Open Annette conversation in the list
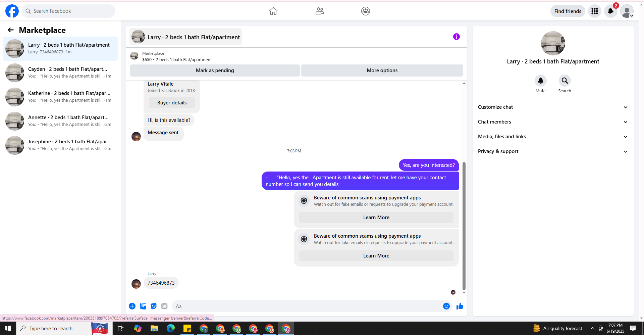This screenshot has width=644, height=335. click(x=60, y=121)
